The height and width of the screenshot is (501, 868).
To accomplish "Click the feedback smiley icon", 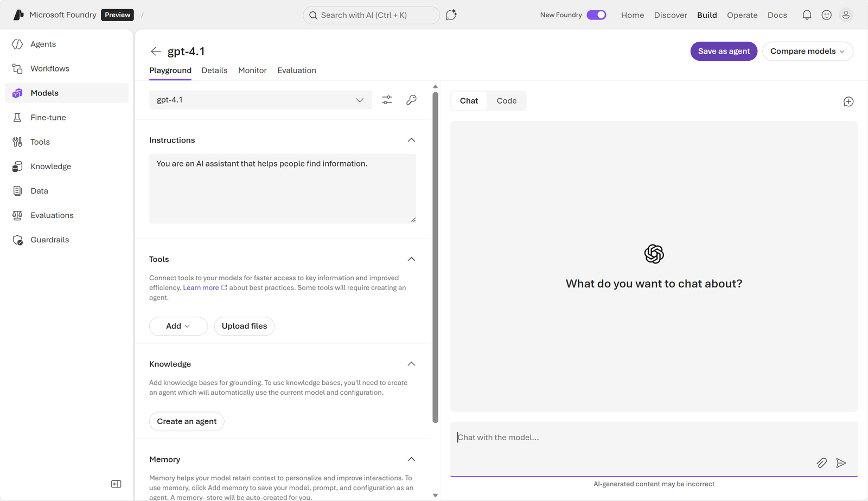I will coord(826,15).
